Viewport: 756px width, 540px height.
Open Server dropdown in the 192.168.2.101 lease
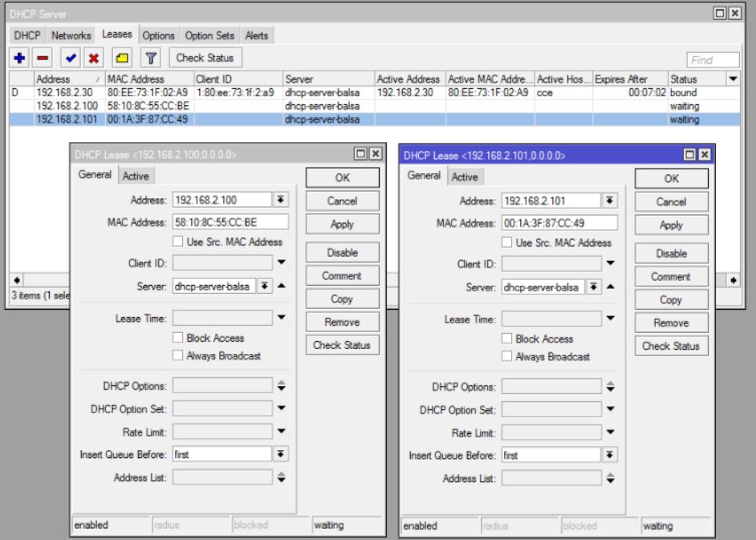(x=593, y=287)
